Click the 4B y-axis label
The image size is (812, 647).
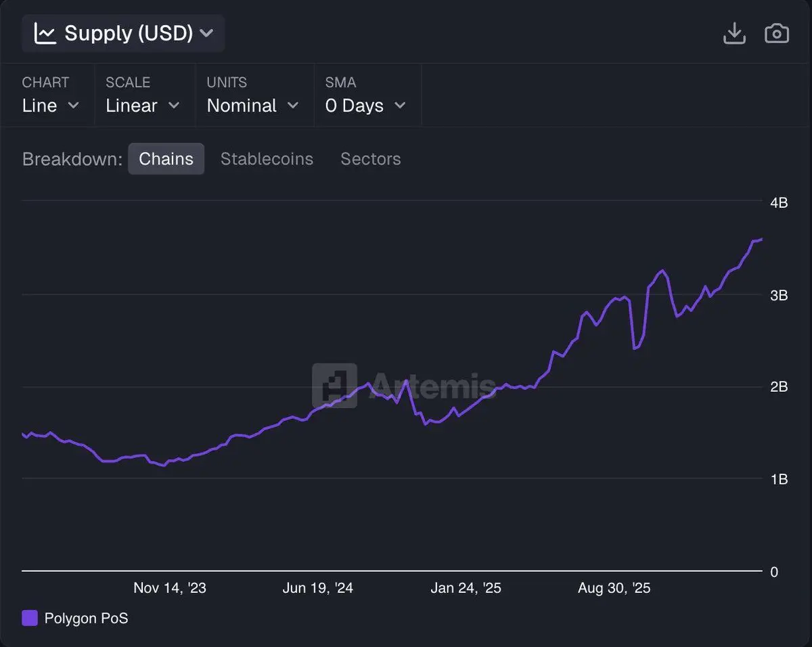tap(779, 202)
